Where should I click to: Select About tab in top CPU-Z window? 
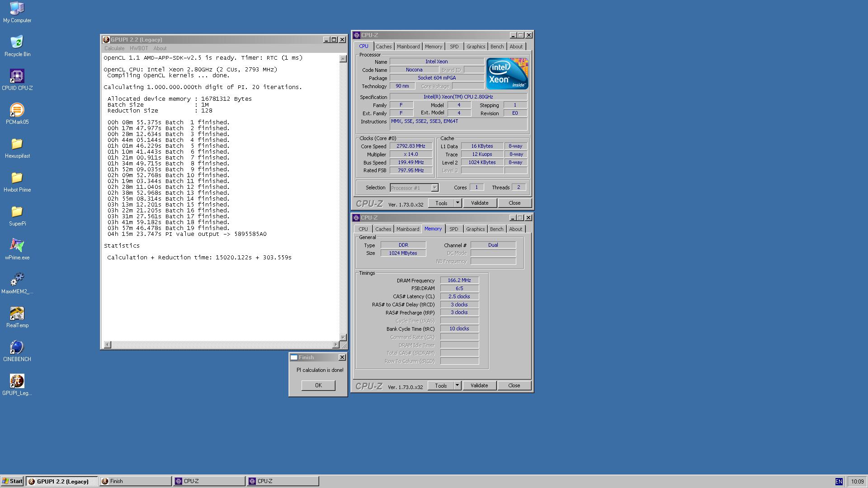(x=516, y=47)
